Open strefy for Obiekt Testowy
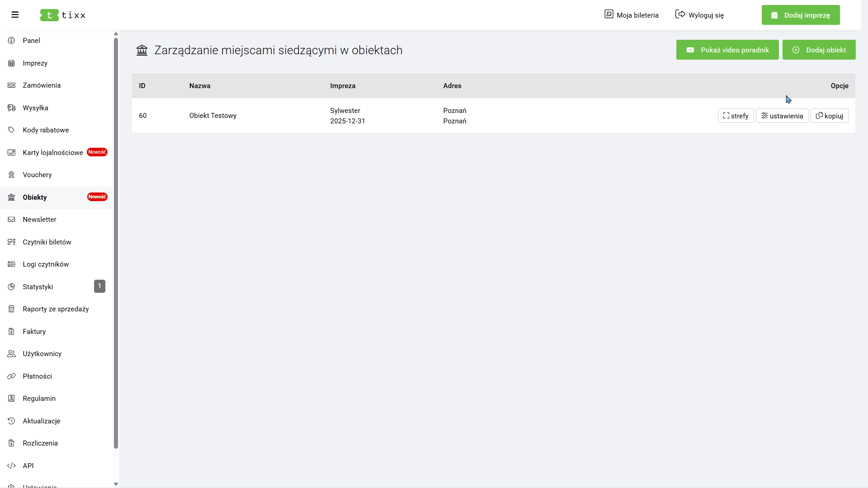 click(x=736, y=116)
